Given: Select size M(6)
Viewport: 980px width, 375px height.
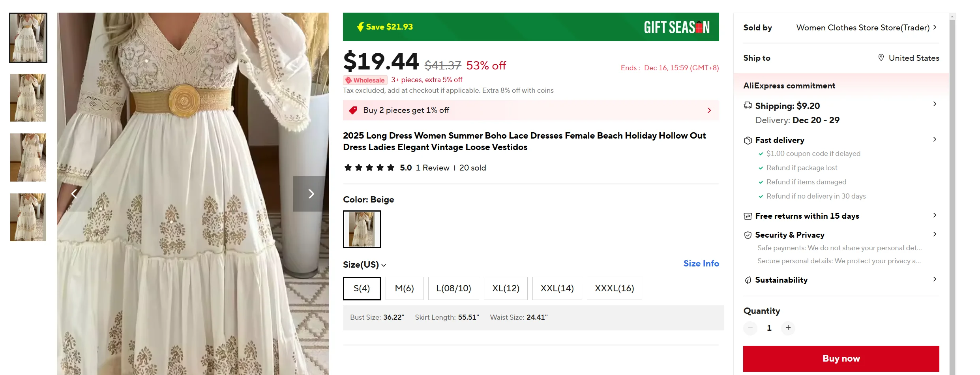Looking at the screenshot, I should [x=404, y=289].
